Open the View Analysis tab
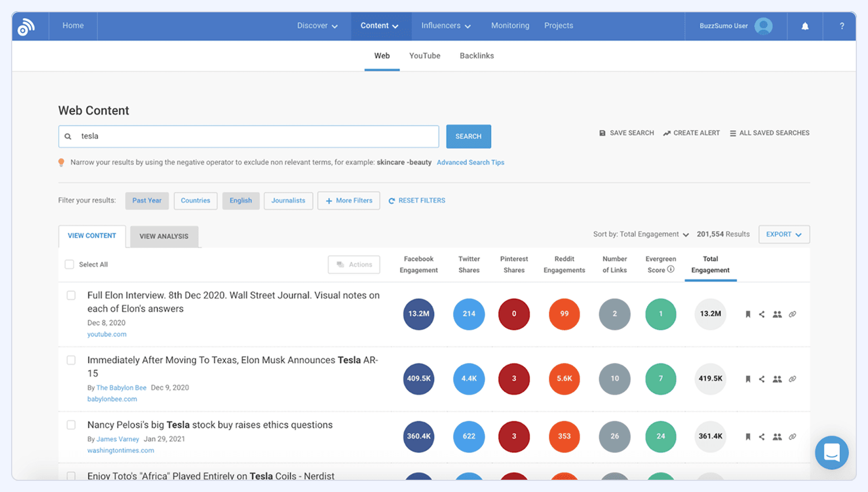 click(x=164, y=236)
